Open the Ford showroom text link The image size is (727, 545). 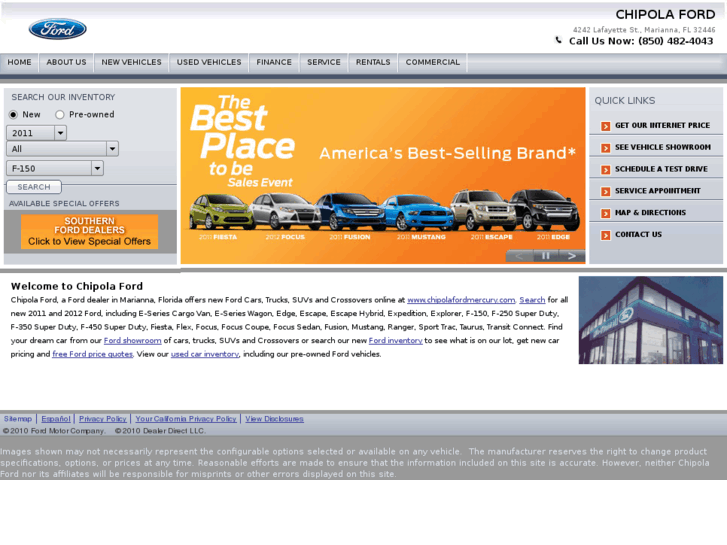[x=132, y=340]
